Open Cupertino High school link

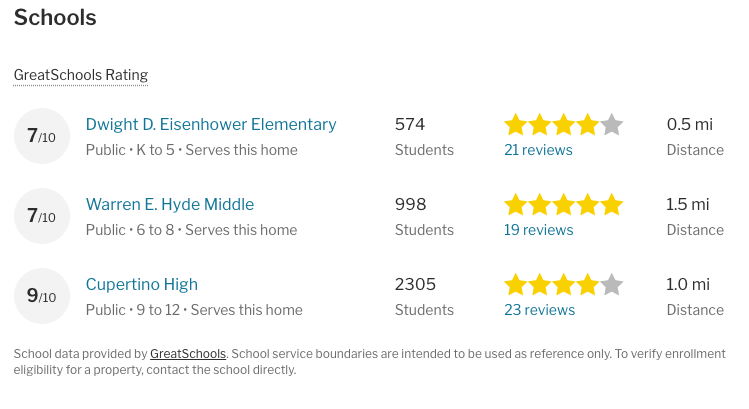point(142,284)
